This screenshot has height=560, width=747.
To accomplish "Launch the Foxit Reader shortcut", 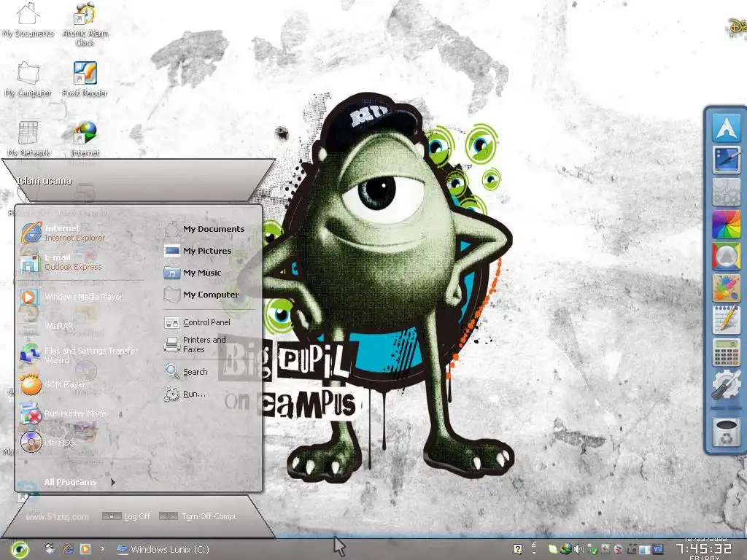I will pos(85,79).
